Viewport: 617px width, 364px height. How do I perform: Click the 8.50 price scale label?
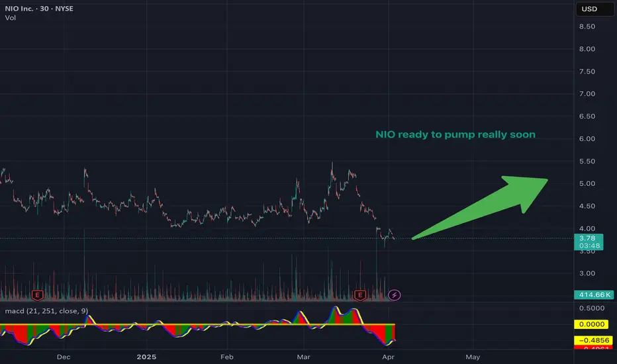(587, 26)
